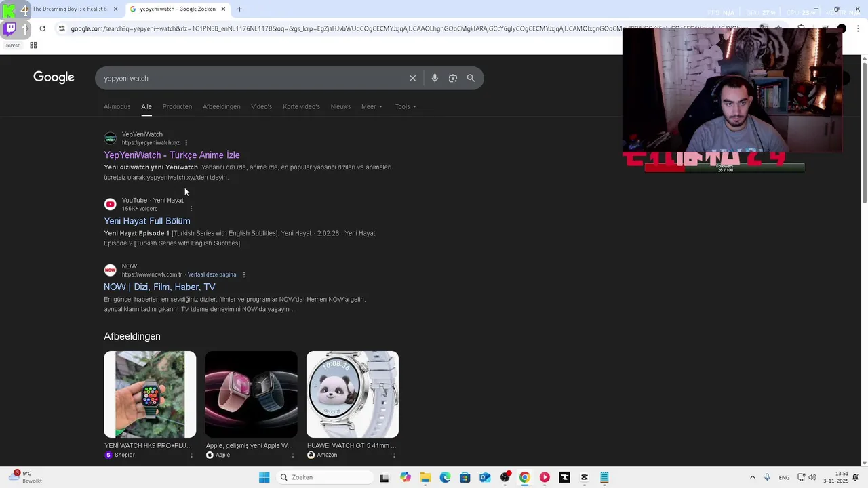Close the yepyeni watch Google tab
The height and width of the screenshot is (488, 868).
[223, 9]
